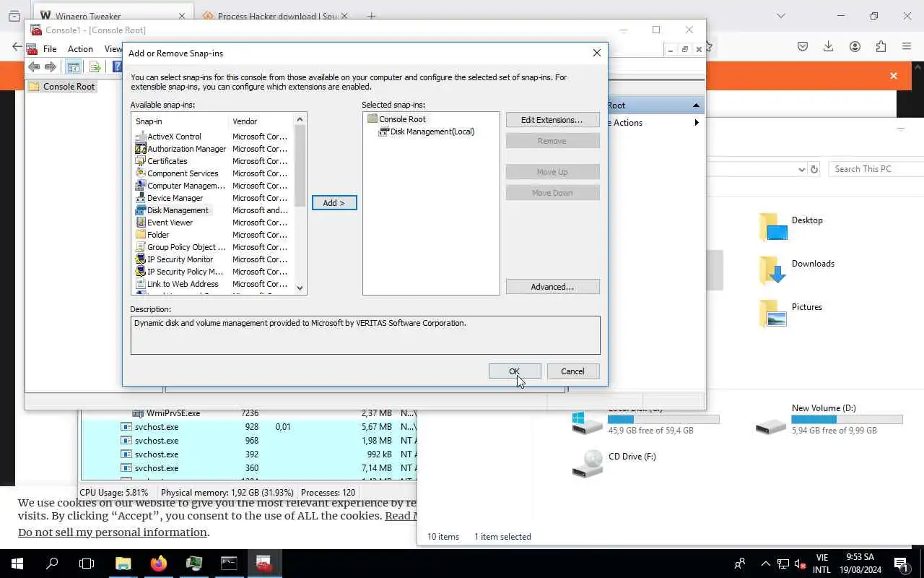924x578 pixels.
Task: Click Explorer address bar refresh button
Action: click(x=814, y=169)
